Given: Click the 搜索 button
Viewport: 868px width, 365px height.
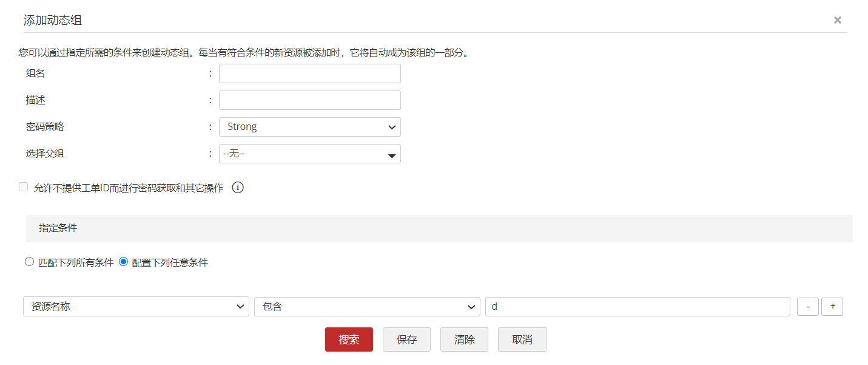Looking at the screenshot, I should click(349, 339).
